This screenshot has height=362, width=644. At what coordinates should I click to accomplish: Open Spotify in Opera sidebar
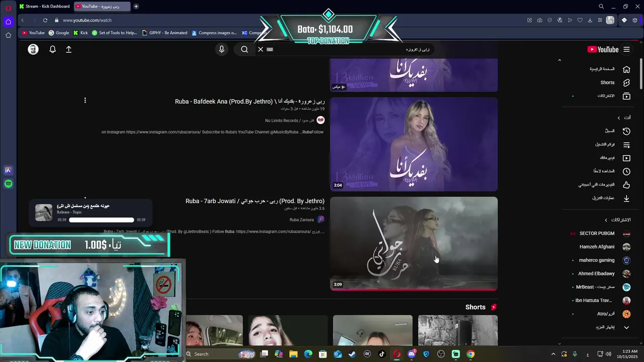[x=8, y=184]
